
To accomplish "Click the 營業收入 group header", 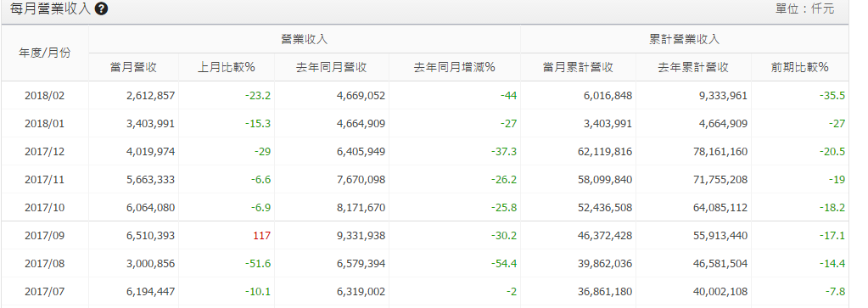I will click(304, 39).
